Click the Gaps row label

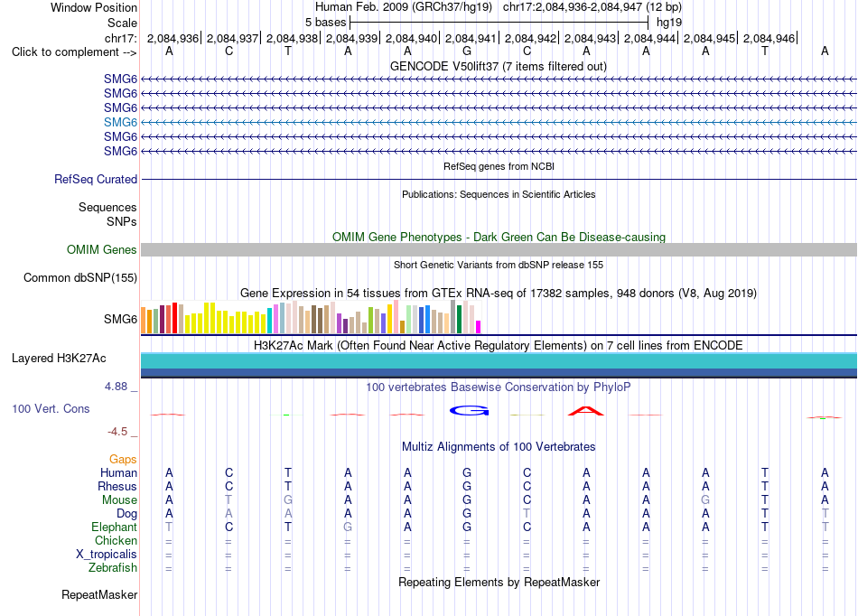coord(123,459)
